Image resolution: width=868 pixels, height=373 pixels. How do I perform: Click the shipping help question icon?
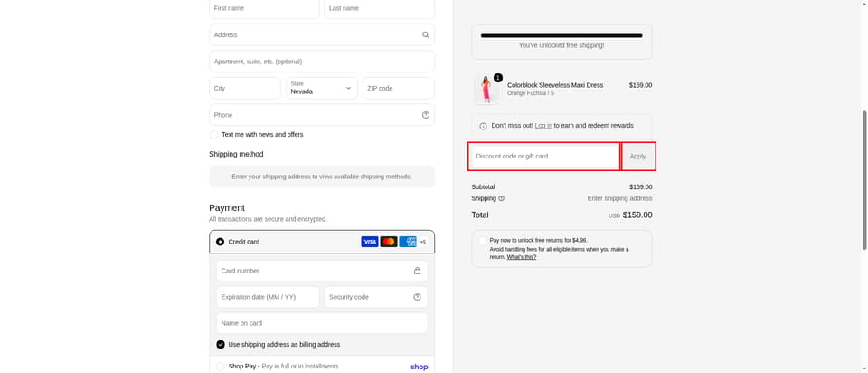(x=501, y=198)
